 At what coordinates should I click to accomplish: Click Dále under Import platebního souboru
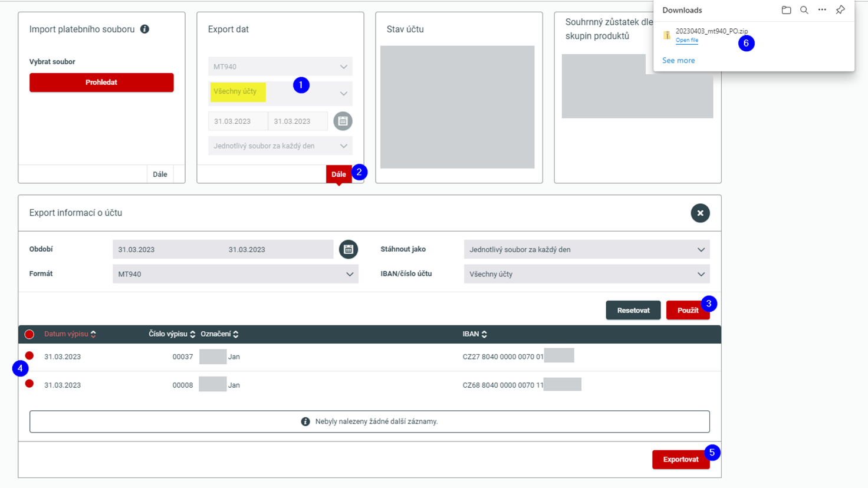(160, 174)
